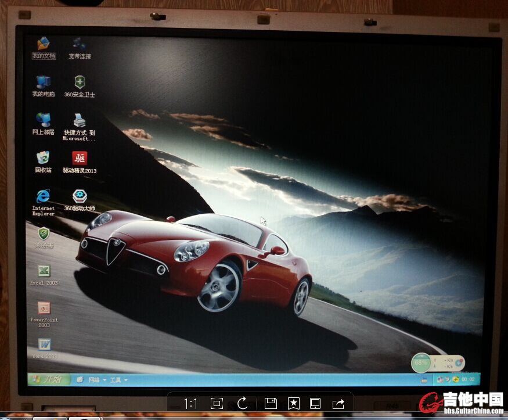The height and width of the screenshot is (420, 508).
Task: Rotate the image clockwise
Action: pos(243,403)
